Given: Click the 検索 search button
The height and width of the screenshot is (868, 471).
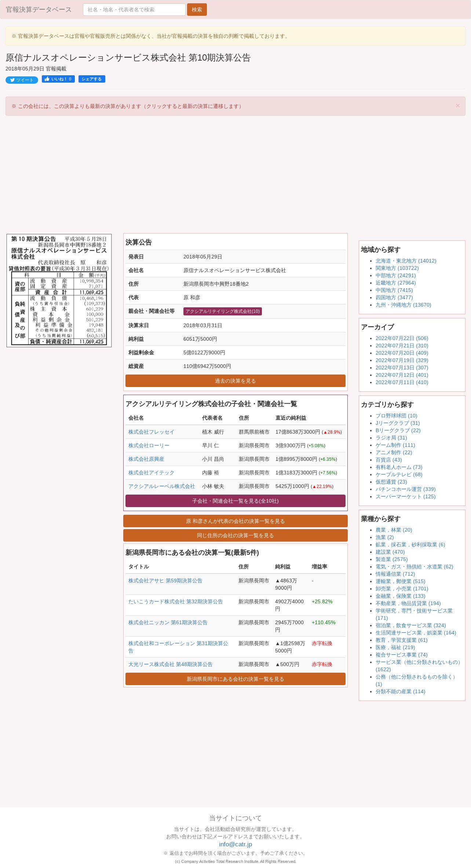Looking at the screenshot, I should pos(197,10).
